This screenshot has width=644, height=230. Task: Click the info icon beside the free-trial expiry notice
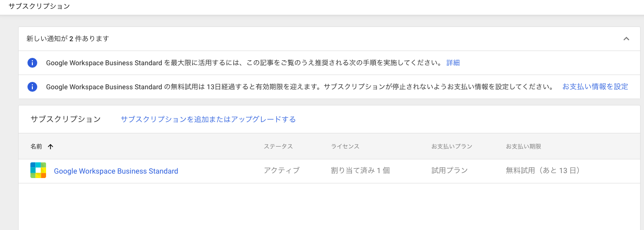click(x=32, y=87)
